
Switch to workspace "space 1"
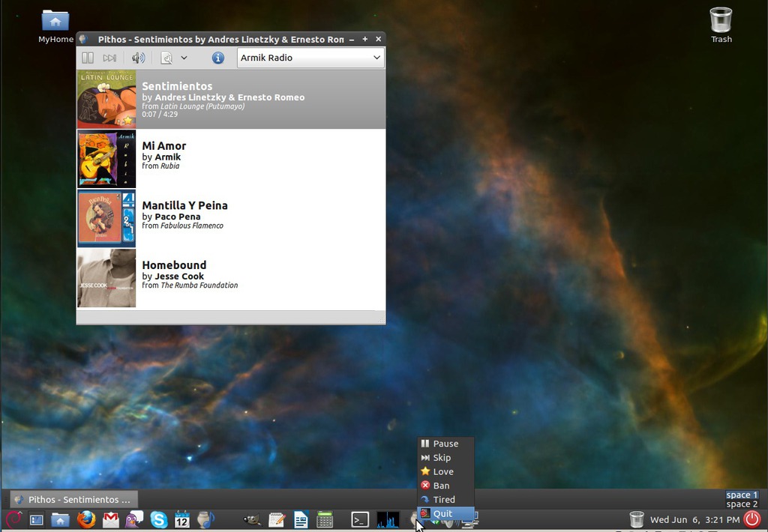[x=742, y=495]
